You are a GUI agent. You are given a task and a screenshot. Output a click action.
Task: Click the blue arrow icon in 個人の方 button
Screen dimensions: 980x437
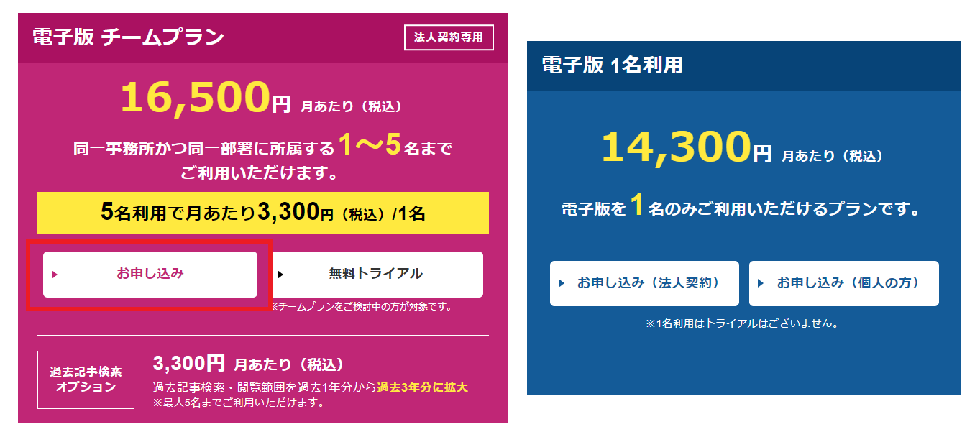[x=761, y=283]
